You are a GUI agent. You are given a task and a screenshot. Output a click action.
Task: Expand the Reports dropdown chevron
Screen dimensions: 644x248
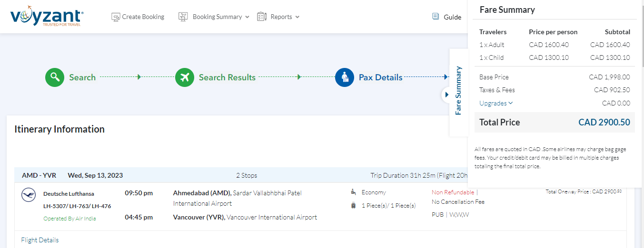pos(297,17)
